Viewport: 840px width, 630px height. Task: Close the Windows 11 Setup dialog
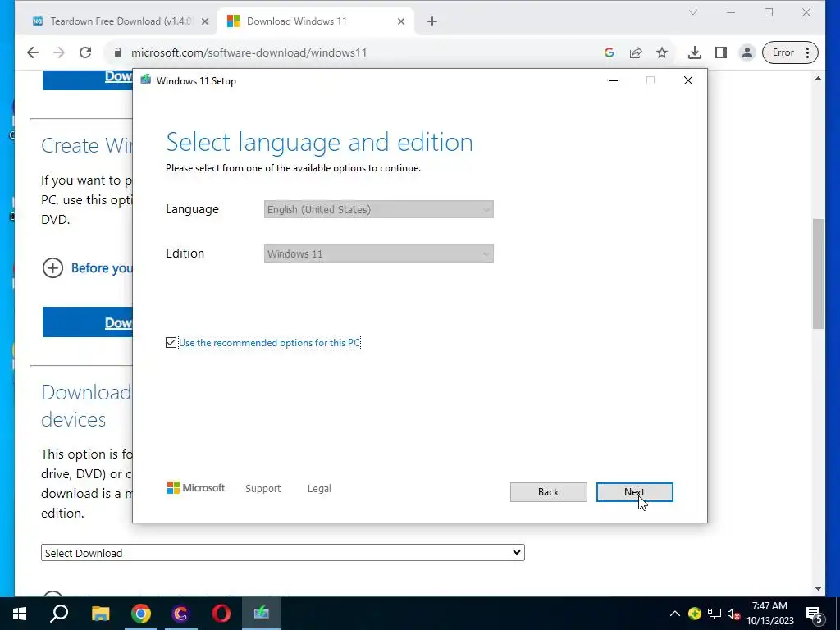(688, 80)
